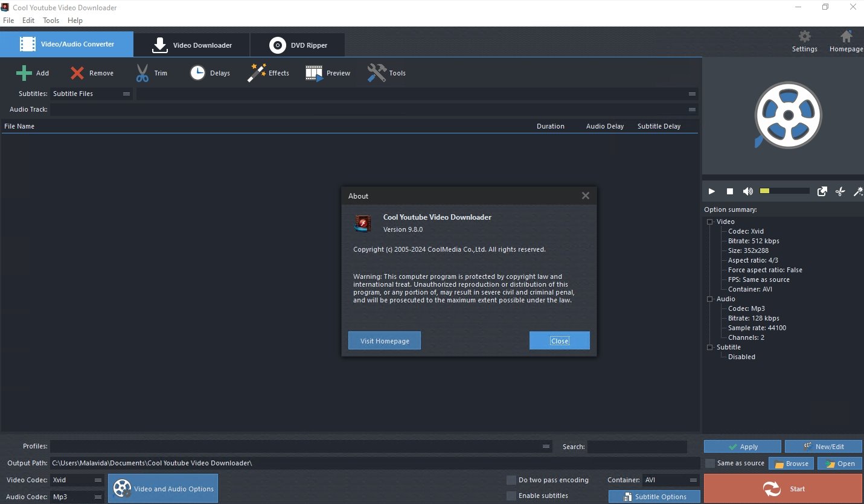The image size is (864, 504).
Task: Click the film reel preview logo
Action: click(788, 115)
